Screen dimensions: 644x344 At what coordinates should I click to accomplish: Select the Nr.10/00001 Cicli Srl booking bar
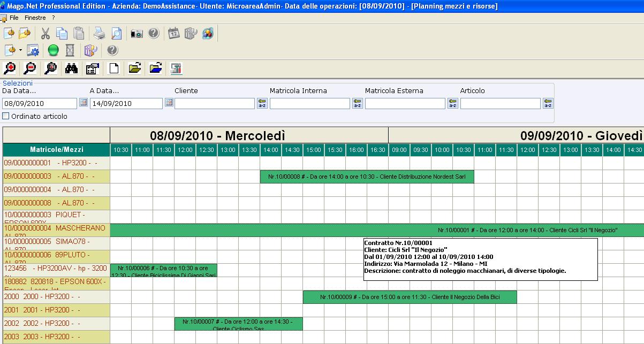377,230
